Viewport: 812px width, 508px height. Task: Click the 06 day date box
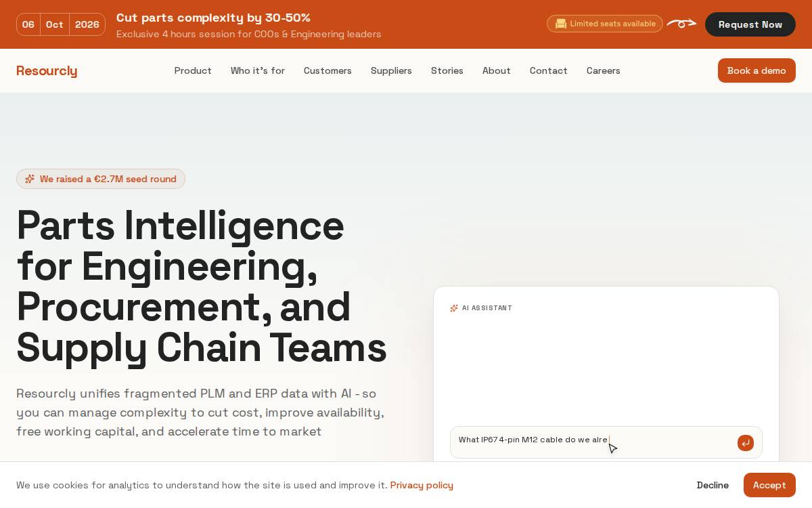[x=28, y=24]
